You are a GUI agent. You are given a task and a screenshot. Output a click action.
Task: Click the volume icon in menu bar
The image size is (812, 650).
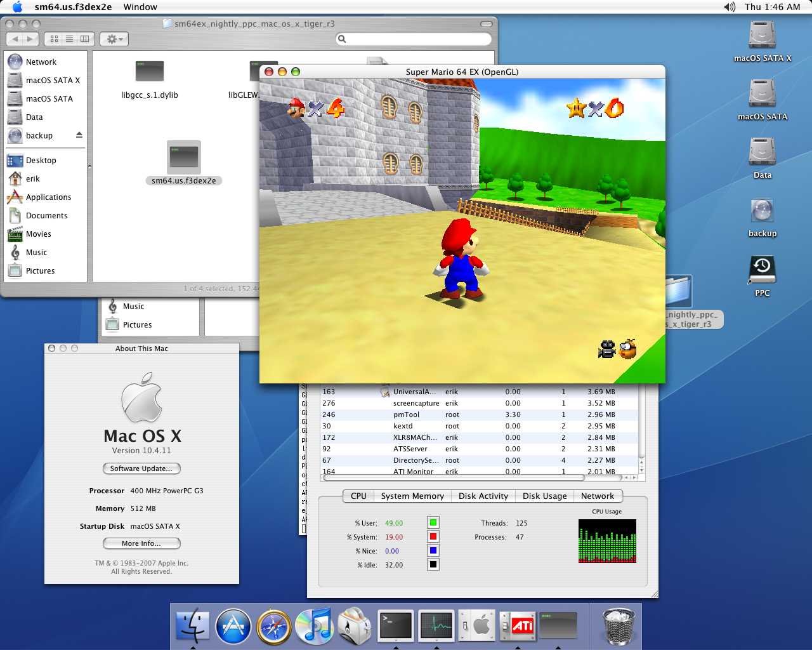[730, 7]
